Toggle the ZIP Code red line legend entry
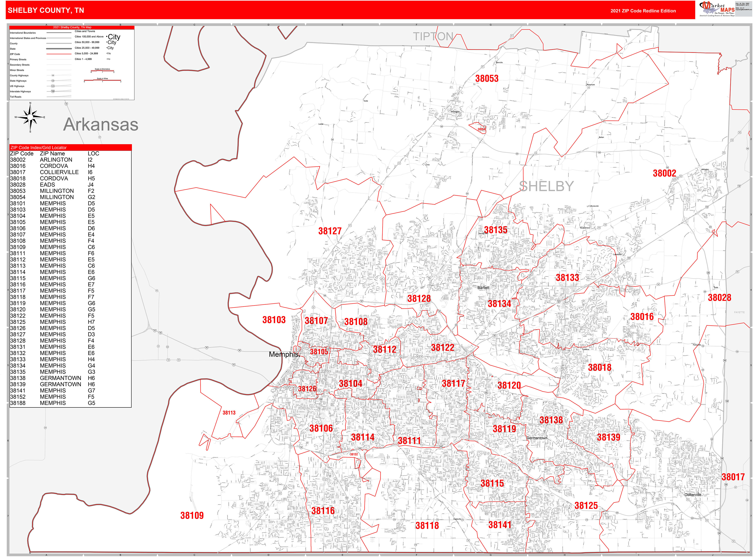This screenshot has height=557, width=756. click(59, 54)
